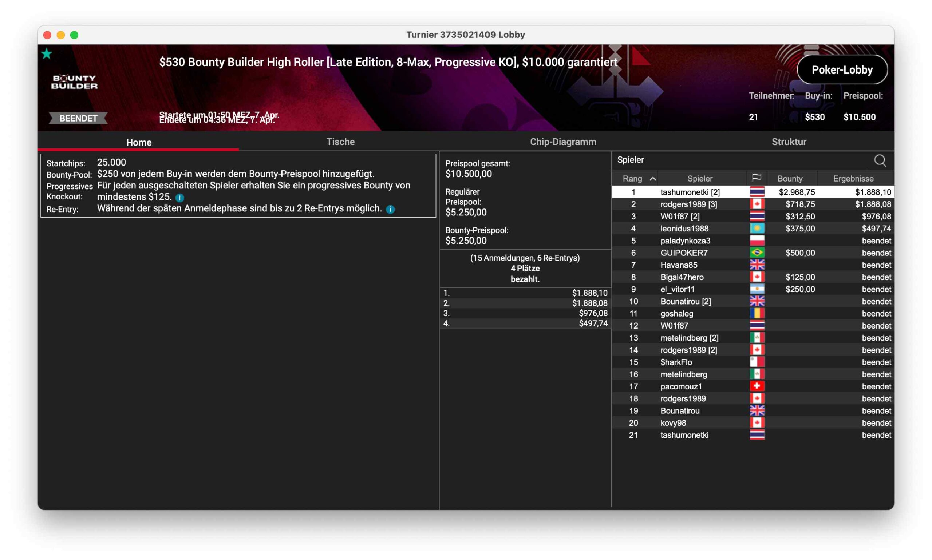Click the Poker-Lobby button
Viewport: 932px width, 560px height.
point(842,70)
